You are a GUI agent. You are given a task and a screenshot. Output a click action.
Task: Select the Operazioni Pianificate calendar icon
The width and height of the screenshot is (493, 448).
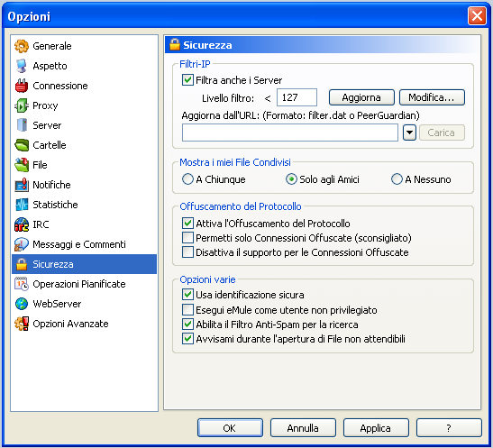coord(22,284)
